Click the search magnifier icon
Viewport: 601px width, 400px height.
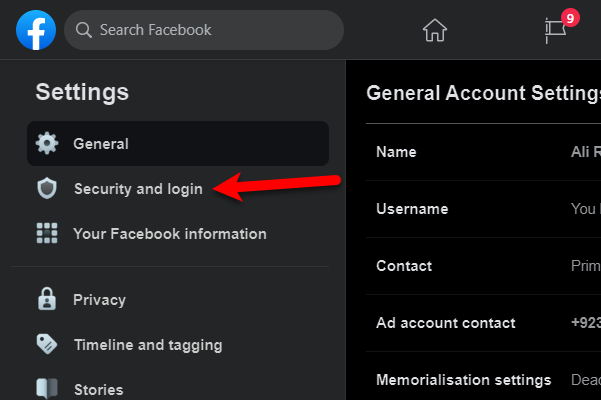click(x=84, y=30)
